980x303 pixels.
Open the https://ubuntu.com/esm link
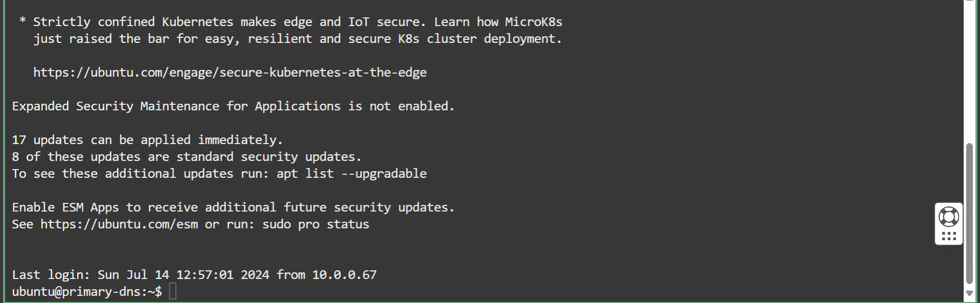coord(119,224)
